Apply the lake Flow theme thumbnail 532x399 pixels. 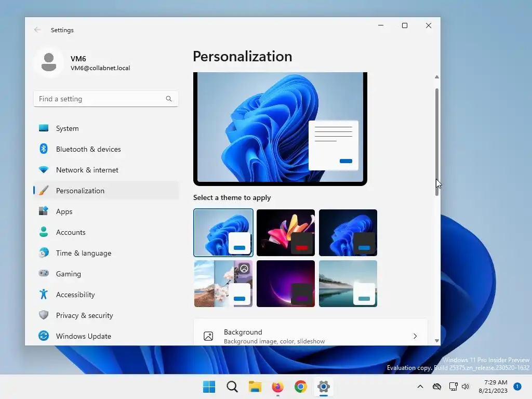click(x=348, y=284)
